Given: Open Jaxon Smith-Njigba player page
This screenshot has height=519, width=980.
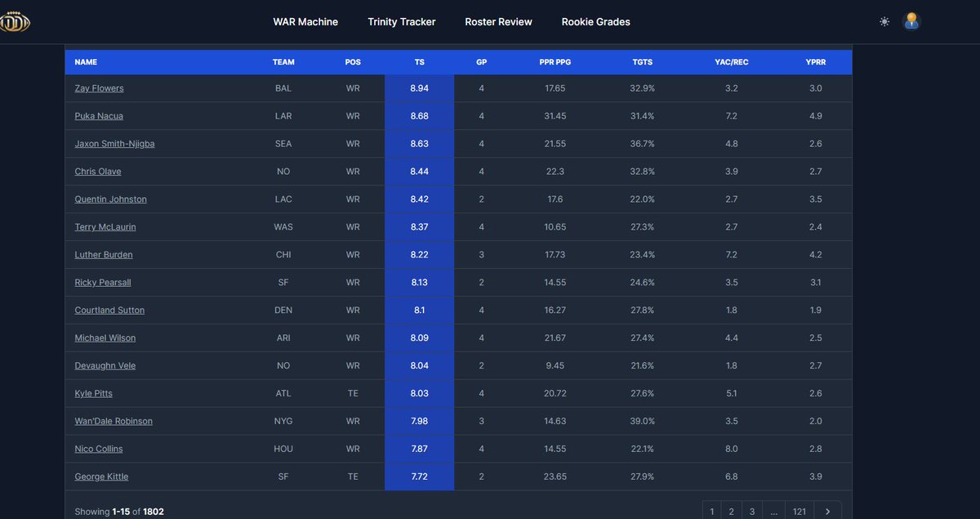Looking at the screenshot, I should point(114,144).
